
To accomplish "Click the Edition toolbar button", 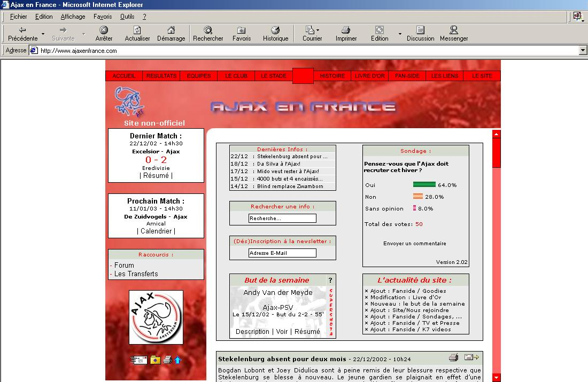I will click(x=380, y=34).
